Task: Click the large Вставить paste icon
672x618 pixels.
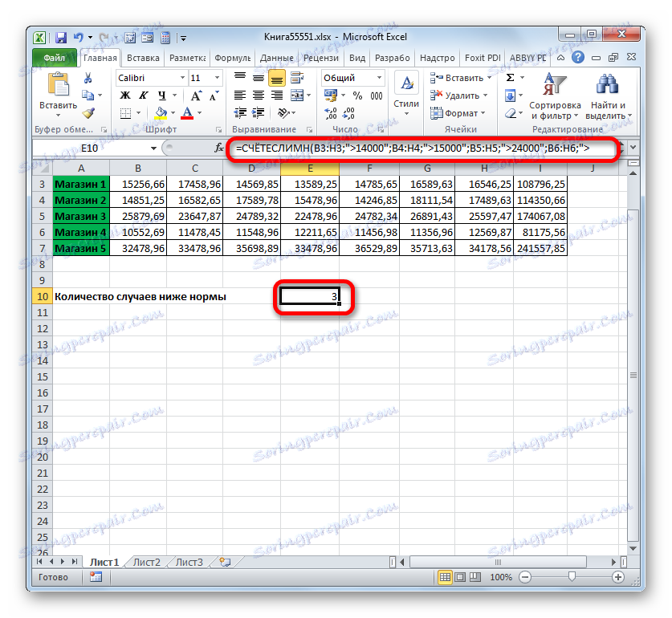Action: pos(59,84)
